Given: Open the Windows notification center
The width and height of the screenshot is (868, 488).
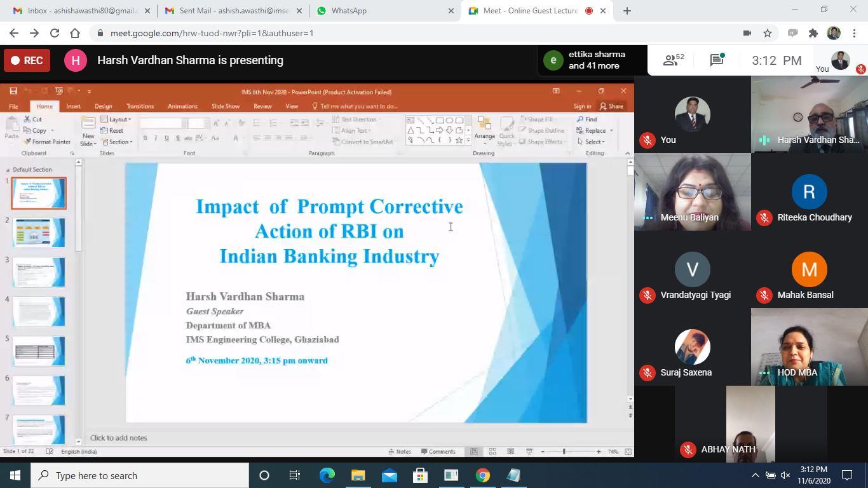Looking at the screenshot, I should (846, 475).
